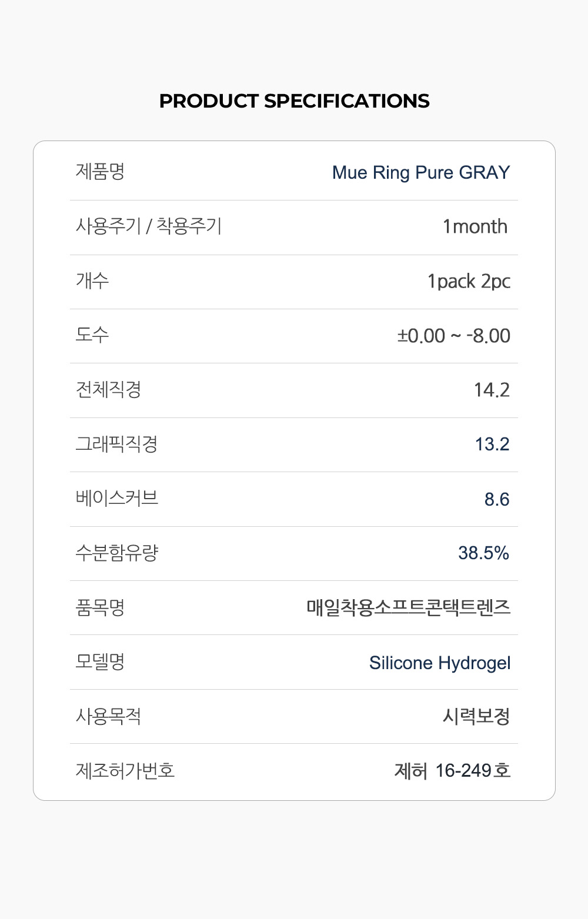Select the 전체직경 label

[x=108, y=389]
